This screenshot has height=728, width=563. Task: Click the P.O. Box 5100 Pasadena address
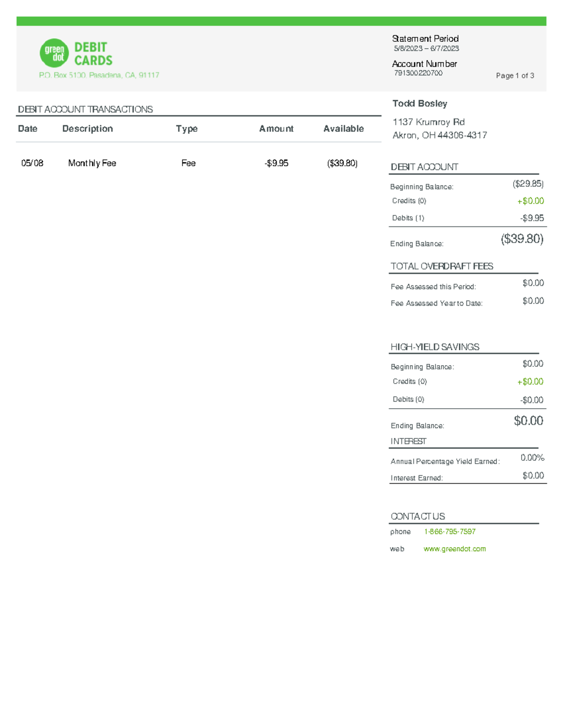99,75
